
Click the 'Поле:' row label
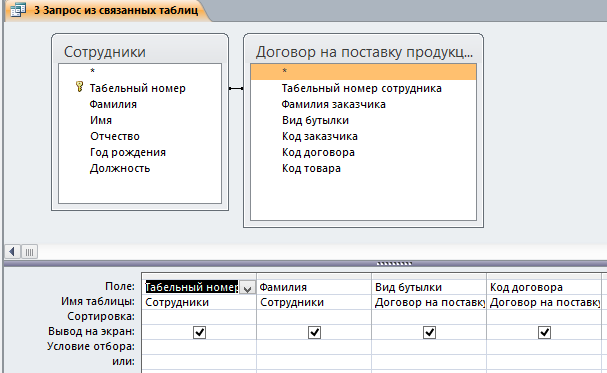(120, 286)
